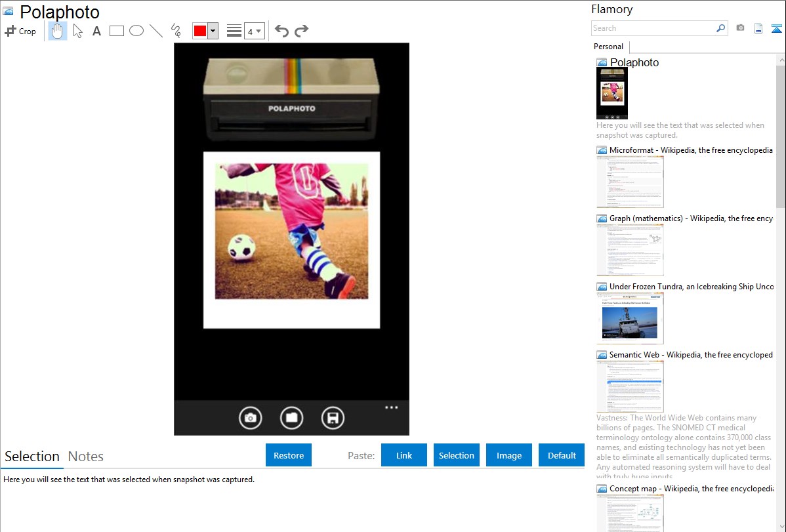Click the Vastness description text under Semantic Web
786x532 pixels.
point(684,447)
